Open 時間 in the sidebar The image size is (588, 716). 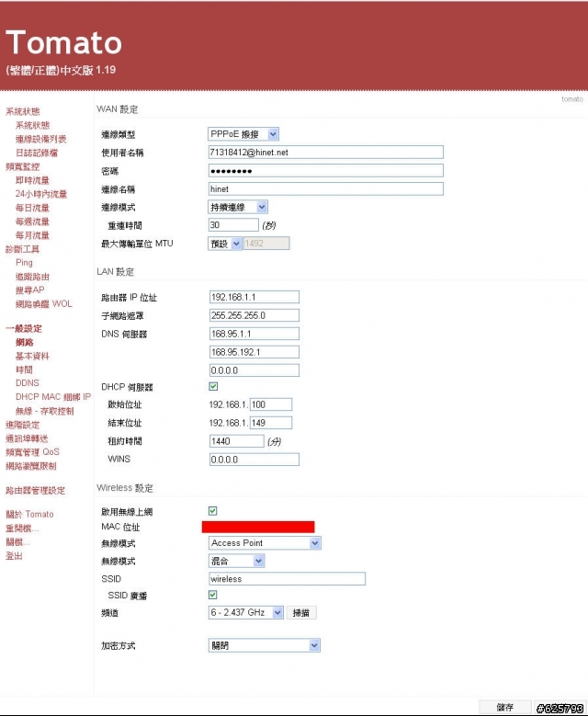click(24, 369)
